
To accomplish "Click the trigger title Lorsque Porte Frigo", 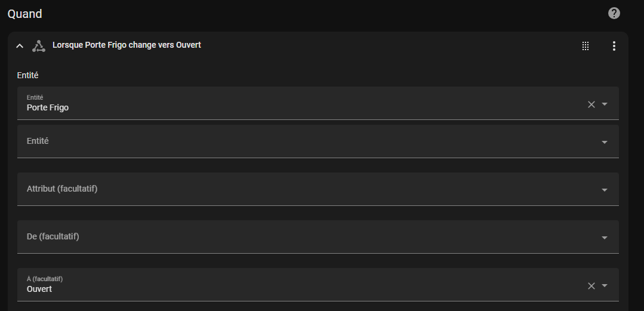I will click(x=127, y=45).
